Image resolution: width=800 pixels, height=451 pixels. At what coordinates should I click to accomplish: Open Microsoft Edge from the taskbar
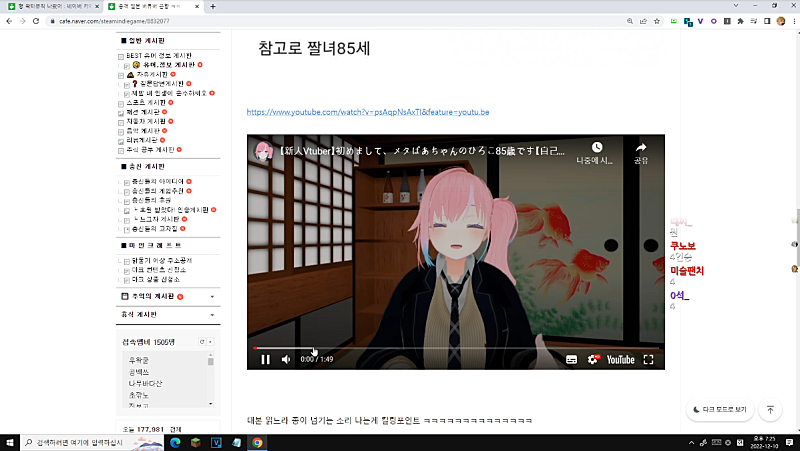175,442
